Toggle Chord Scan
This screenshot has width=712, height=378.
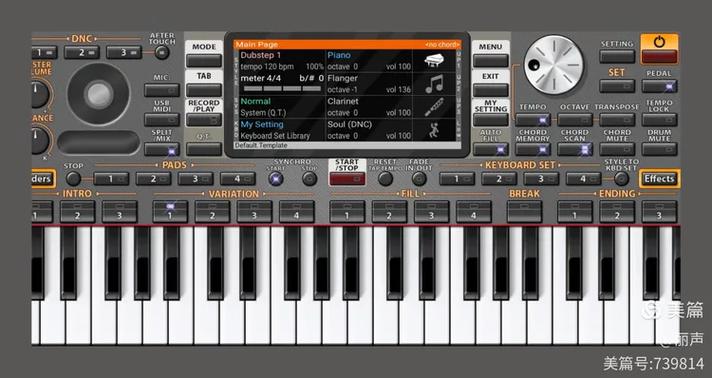tap(575, 149)
